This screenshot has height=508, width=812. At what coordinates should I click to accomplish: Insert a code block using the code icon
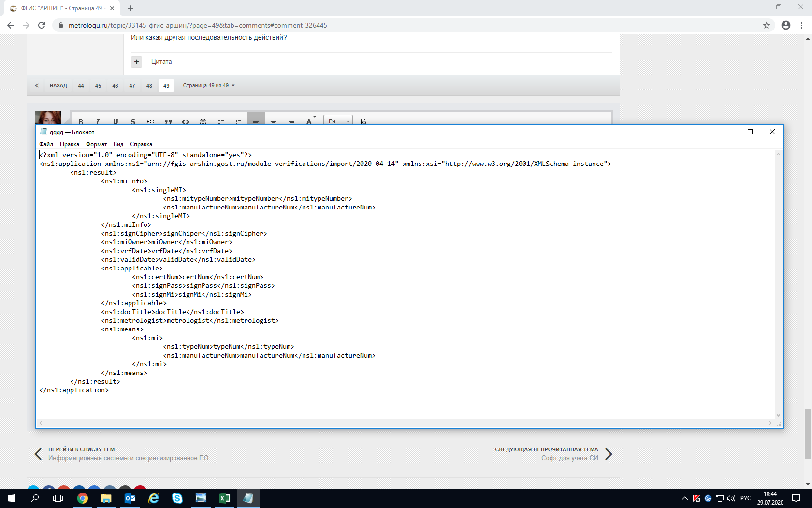click(186, 121)
